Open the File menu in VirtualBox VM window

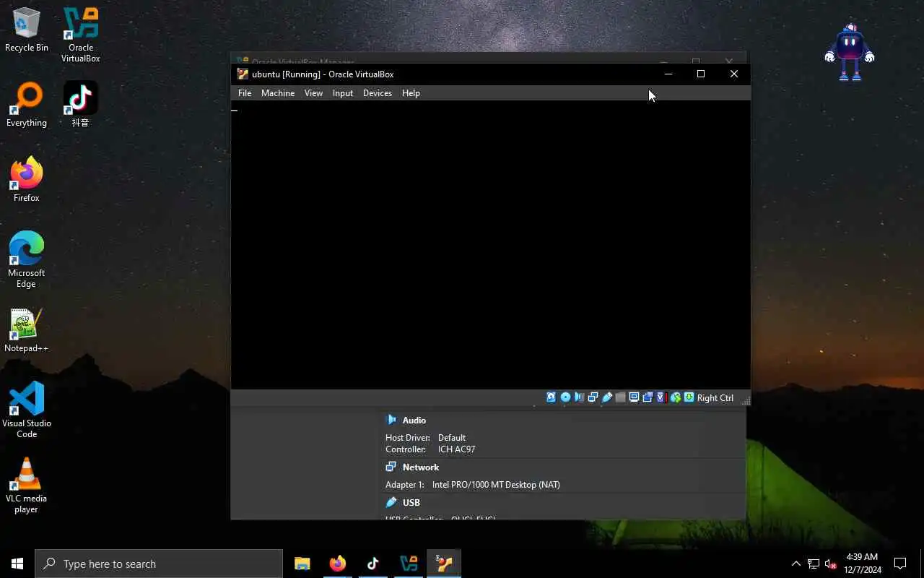245,93
